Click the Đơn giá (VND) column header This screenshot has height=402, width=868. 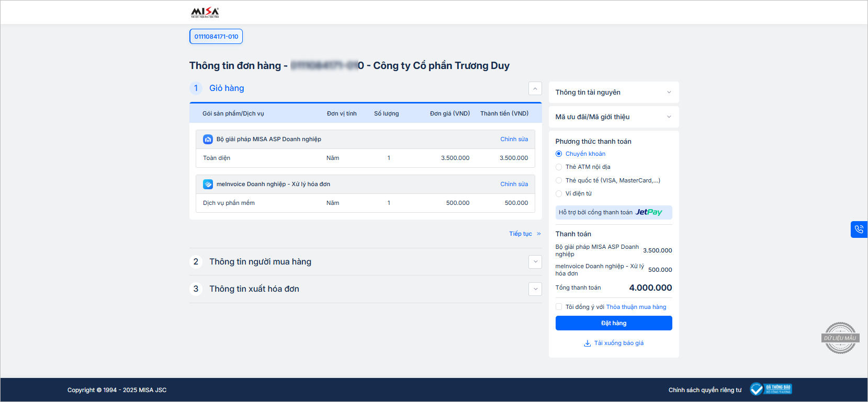click(450, 113)
